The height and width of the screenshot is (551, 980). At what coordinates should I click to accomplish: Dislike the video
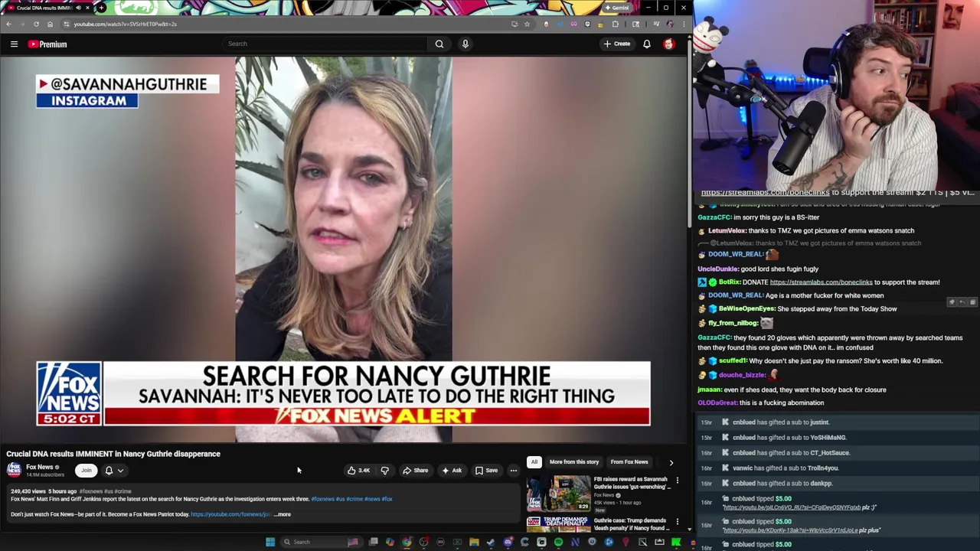click(385, 471)
